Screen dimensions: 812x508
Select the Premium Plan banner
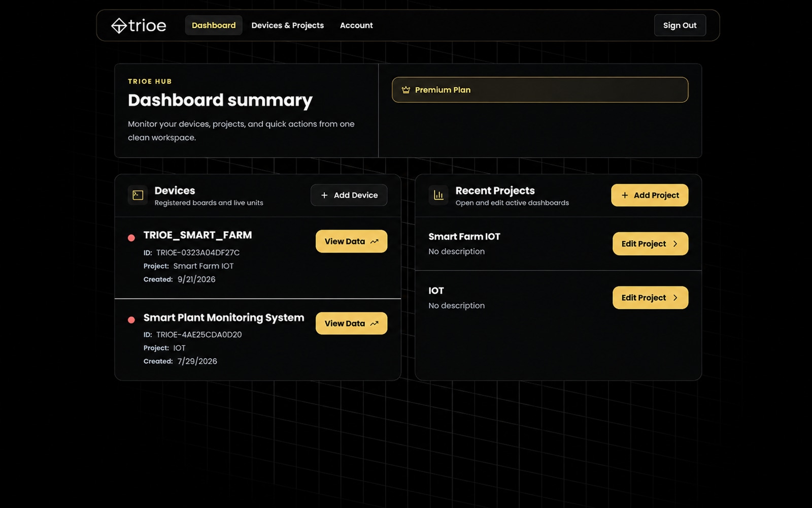click(x=539, y=90)
